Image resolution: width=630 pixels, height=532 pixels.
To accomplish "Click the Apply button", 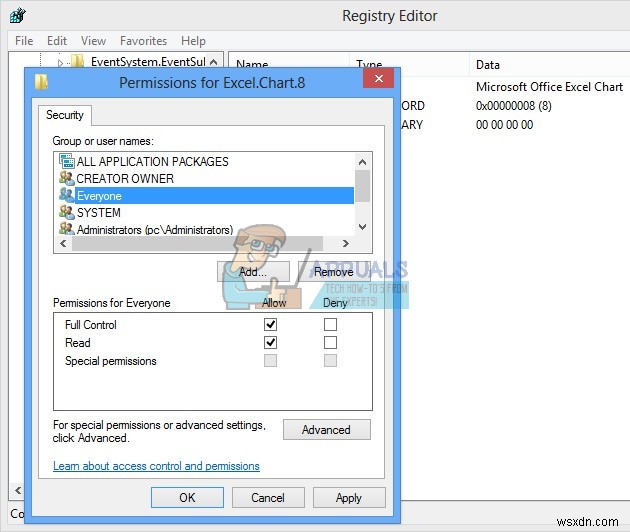I will 349,497.
